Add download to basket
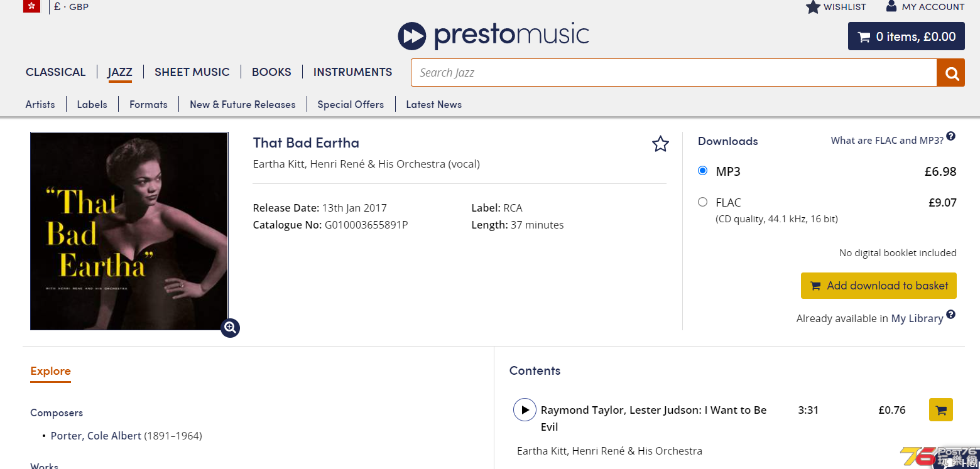This screenshot has height=469, width=980. point(878,286)
